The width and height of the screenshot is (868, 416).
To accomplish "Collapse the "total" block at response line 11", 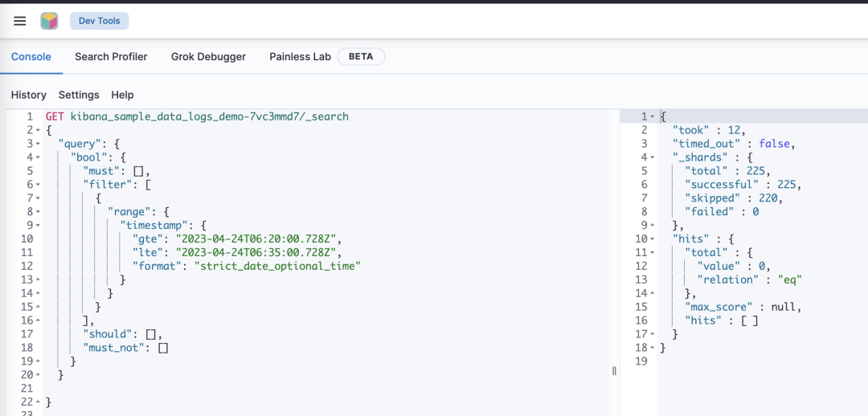I will 652,252.
